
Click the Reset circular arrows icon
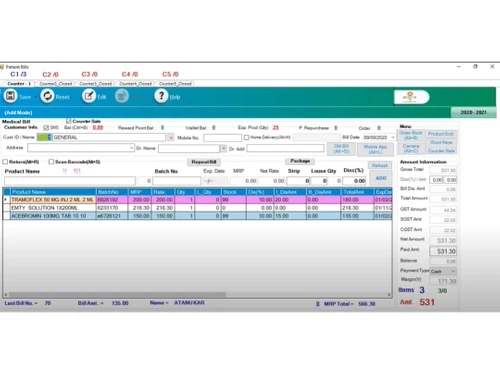[47, 96]
